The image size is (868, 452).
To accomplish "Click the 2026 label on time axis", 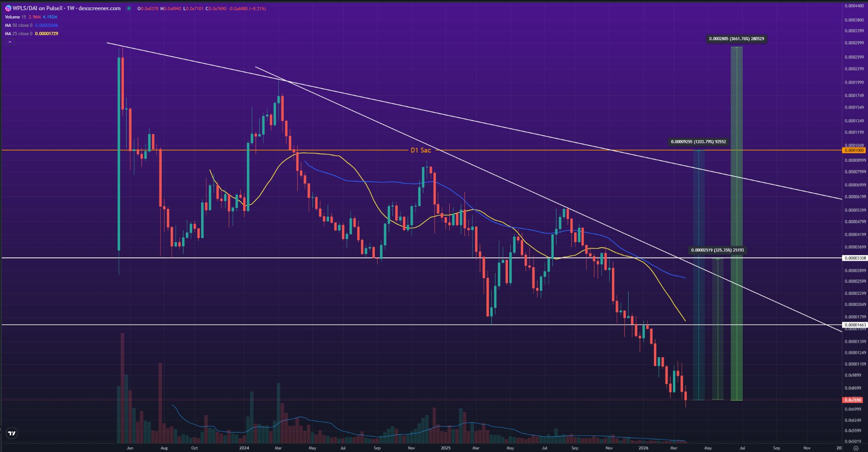I will click(x=643, y=448).
